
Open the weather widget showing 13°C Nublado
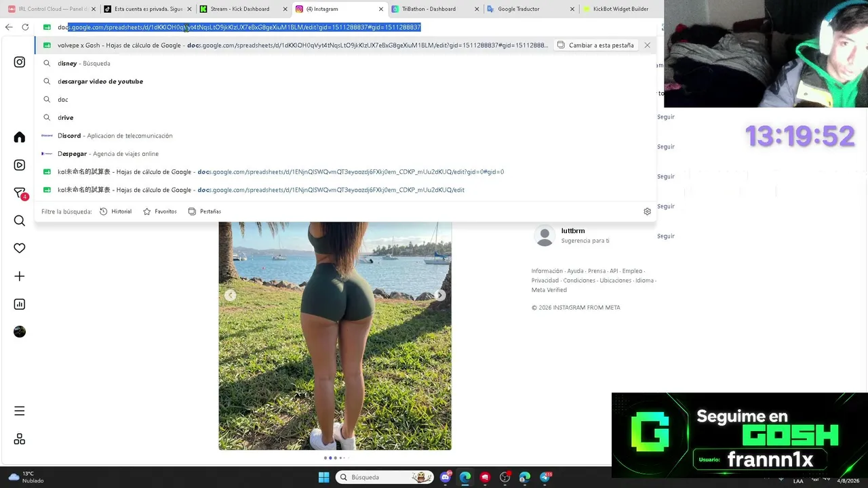coord(26,477)
